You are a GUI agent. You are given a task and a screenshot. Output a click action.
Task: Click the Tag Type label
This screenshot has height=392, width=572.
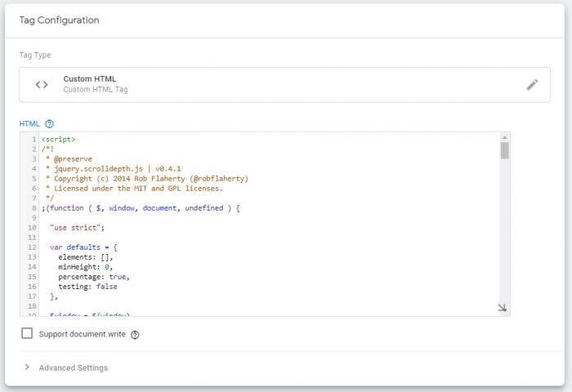click(35, 55)
